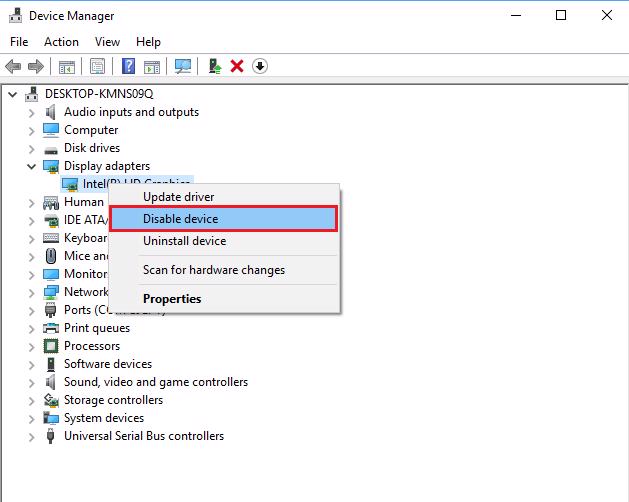Click the Disable device down-arrow toolbar icon
629x502 pixels.
pos(260,67)
